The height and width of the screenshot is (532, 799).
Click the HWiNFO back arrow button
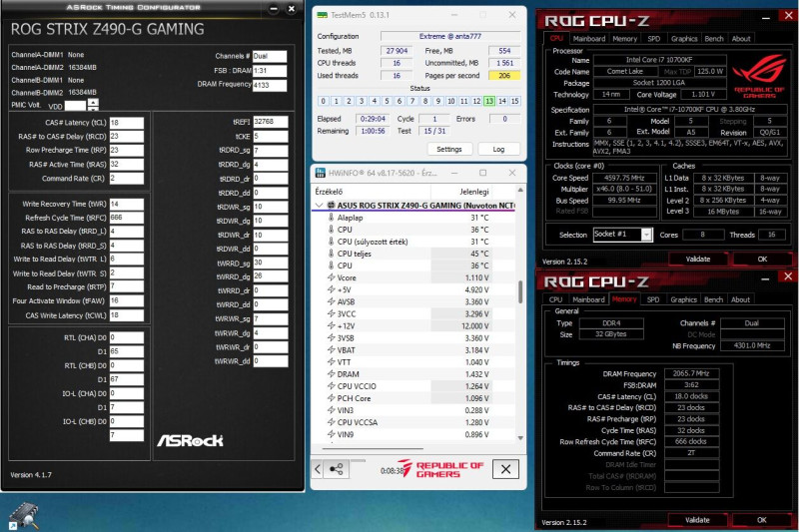click(x=317, y=469)
